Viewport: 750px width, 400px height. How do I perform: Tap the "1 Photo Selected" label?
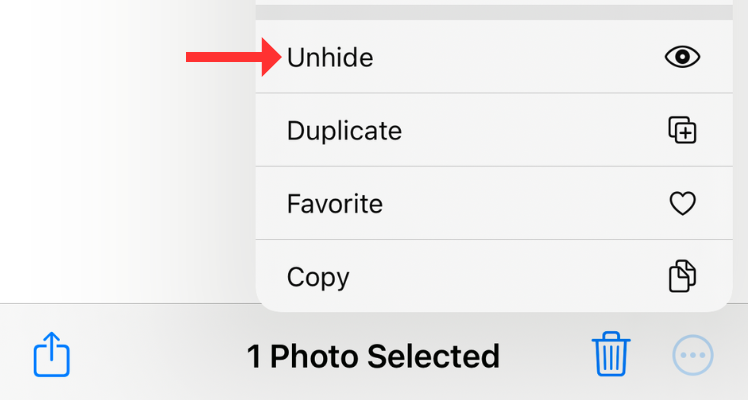pos(373,356)
